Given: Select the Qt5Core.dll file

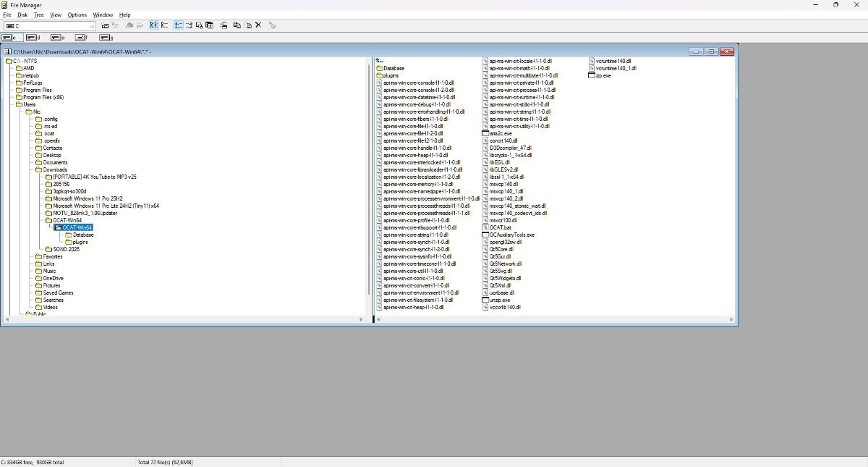Looking at the screenshot, I should 497,249.
